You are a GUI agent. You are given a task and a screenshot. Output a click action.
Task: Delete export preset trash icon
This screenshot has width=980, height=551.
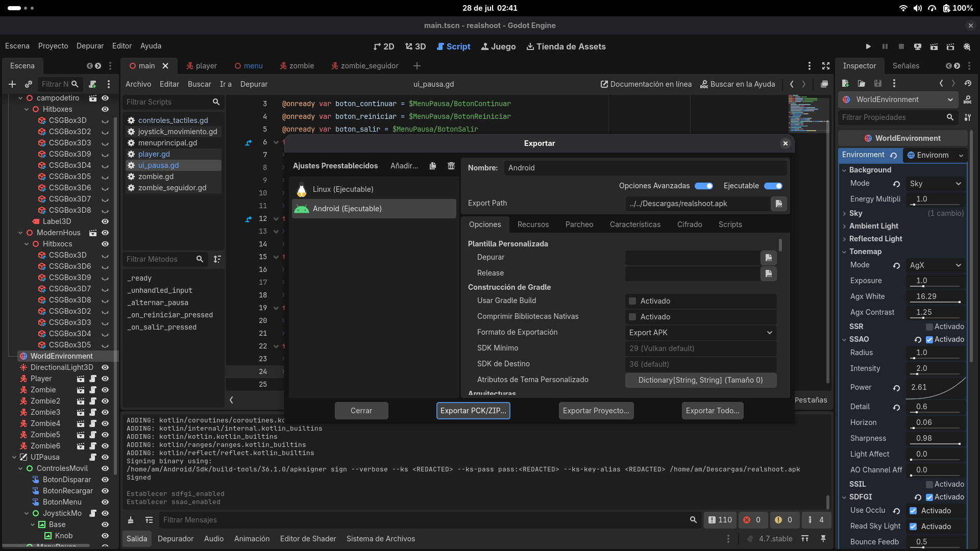point(451,166)
